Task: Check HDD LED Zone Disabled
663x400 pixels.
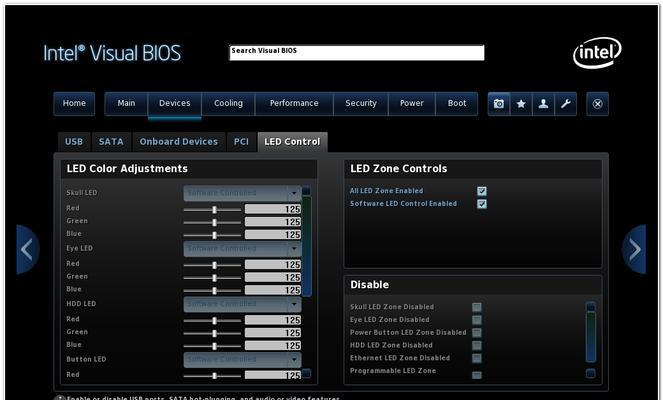Action: pos(477,345)
